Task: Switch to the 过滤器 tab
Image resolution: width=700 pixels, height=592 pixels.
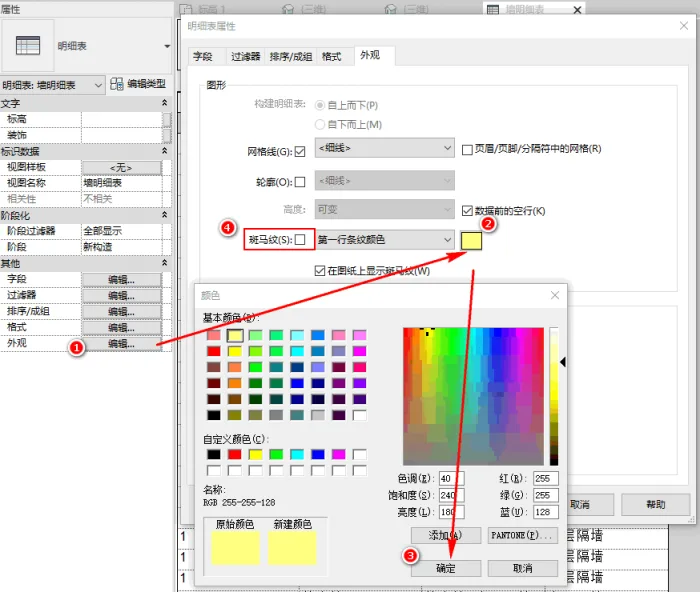Action: coord(246,57)
